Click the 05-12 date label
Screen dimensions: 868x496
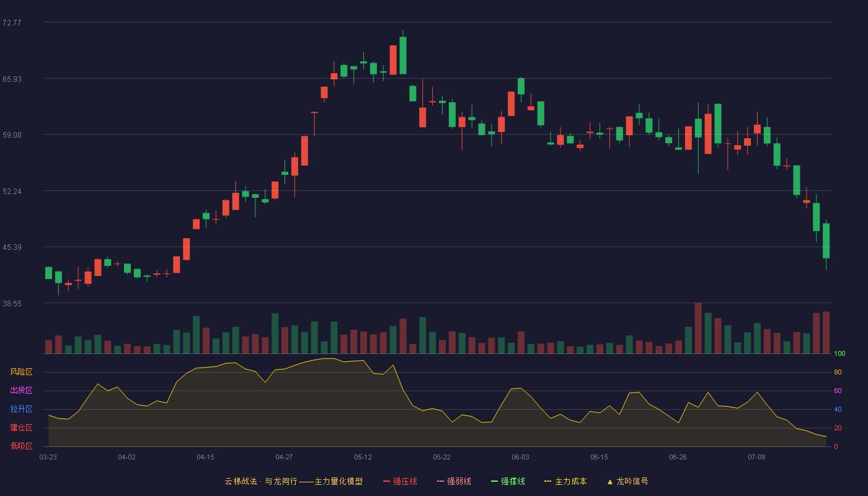pos(363,457)
